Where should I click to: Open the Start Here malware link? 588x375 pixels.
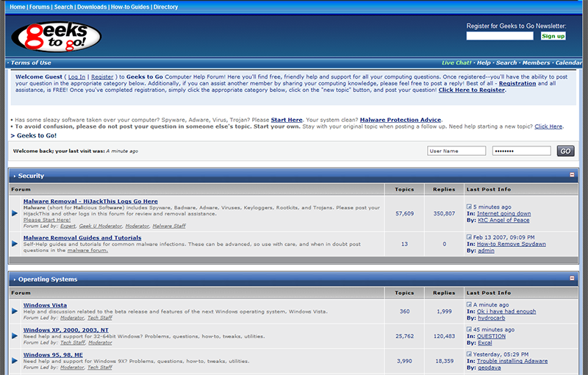point(287,120)
